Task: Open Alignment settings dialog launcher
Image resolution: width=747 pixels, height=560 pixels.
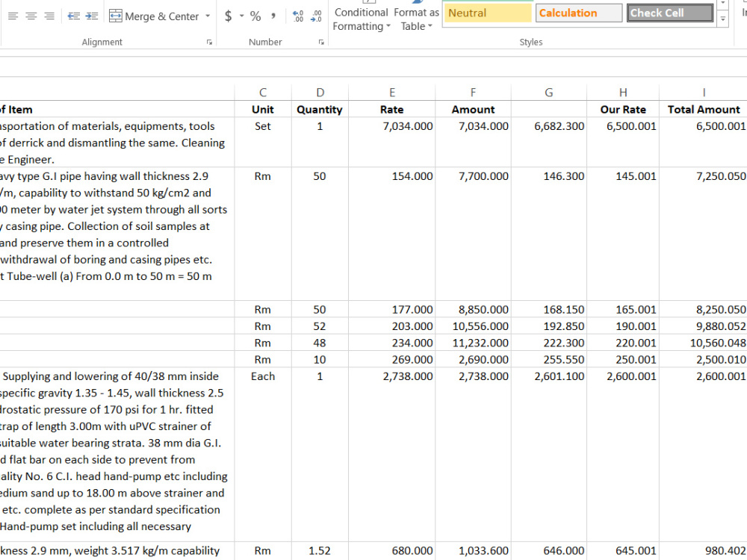Action: 209,43
